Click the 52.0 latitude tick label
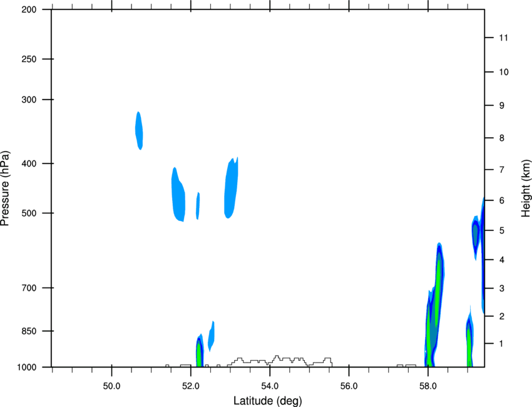This screenshot has width=532, height=407. pos(191,386)
